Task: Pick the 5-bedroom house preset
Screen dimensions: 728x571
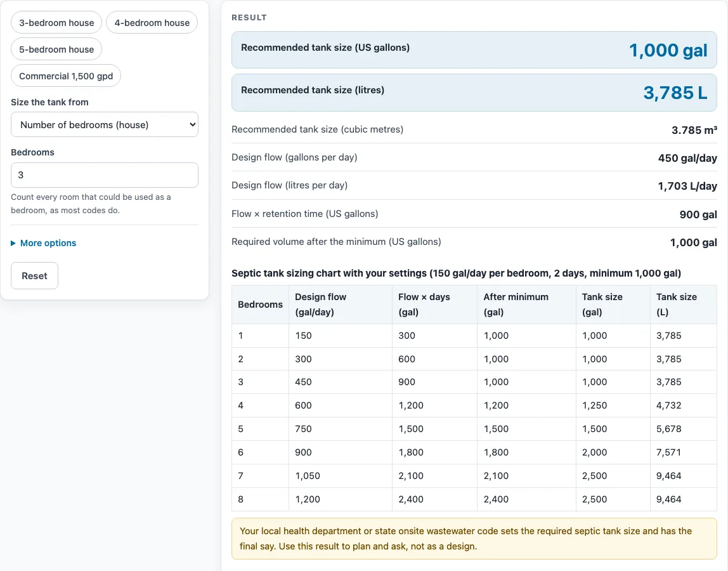Action: (56, 49)
